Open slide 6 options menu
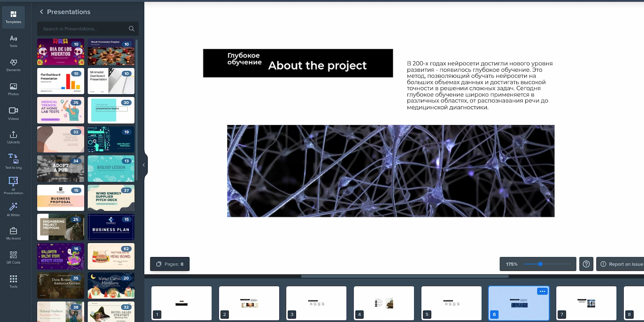The width and height of the screenshot is (644, 322). (542, 292)
